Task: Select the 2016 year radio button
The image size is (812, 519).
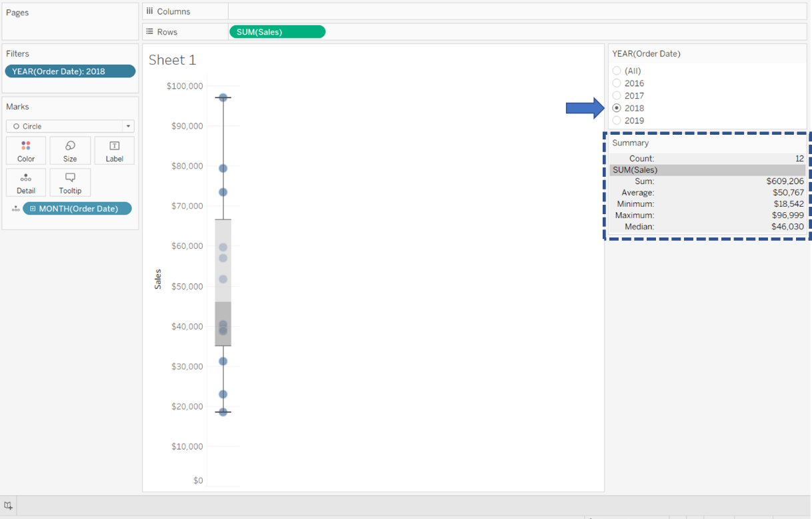Action: pos(617,83)
